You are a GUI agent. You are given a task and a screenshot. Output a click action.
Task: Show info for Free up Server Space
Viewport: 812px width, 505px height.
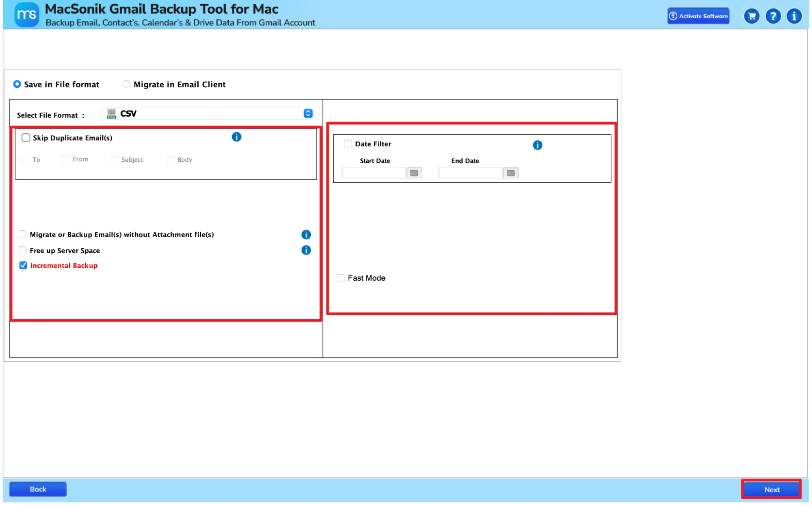coord(306,250)
